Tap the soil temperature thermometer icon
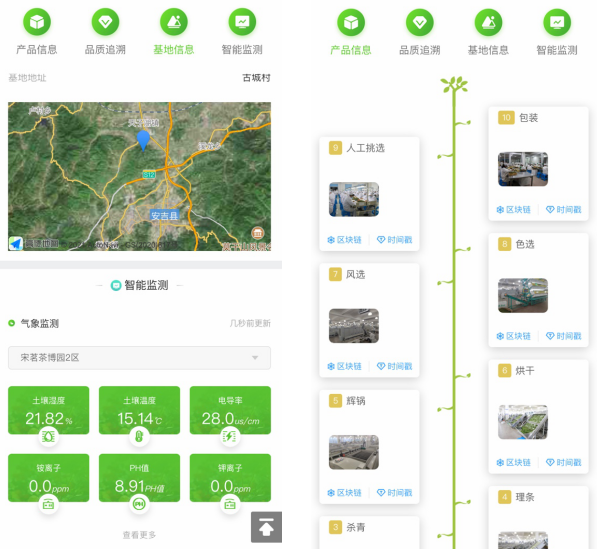 (139, 437)
